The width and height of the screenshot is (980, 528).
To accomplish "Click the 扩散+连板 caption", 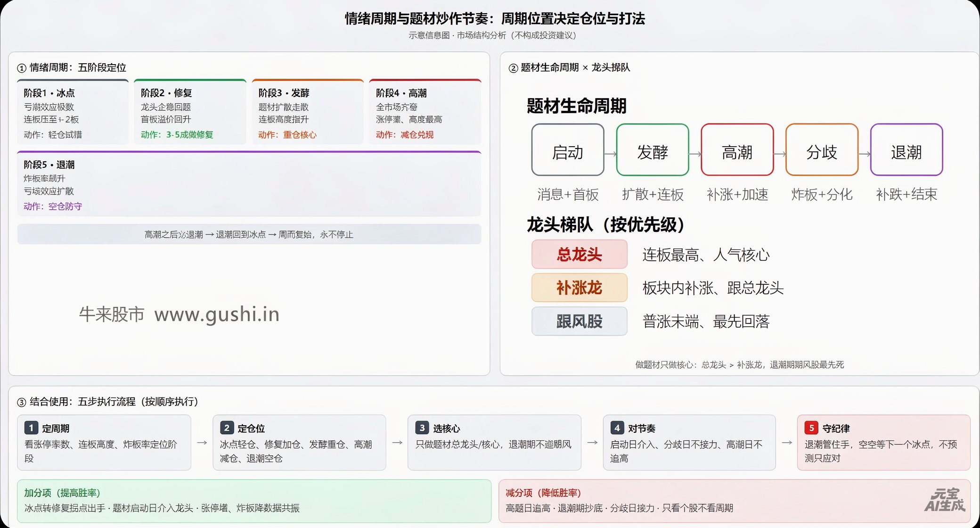I will 653,194.
